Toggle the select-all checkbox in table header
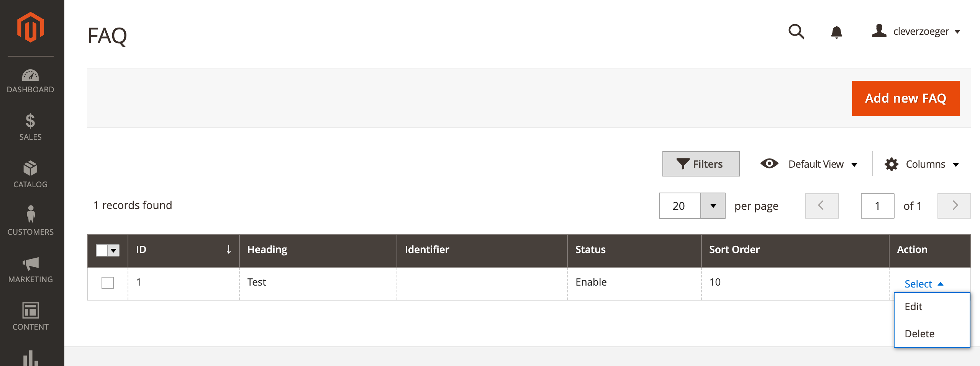The image size is (980, 366). [x=102, y=250]
